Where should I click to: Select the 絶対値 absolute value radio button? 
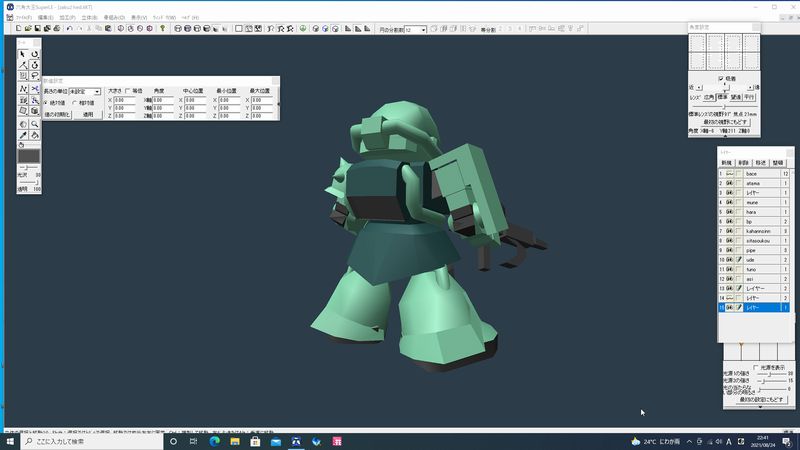(45, 103)
